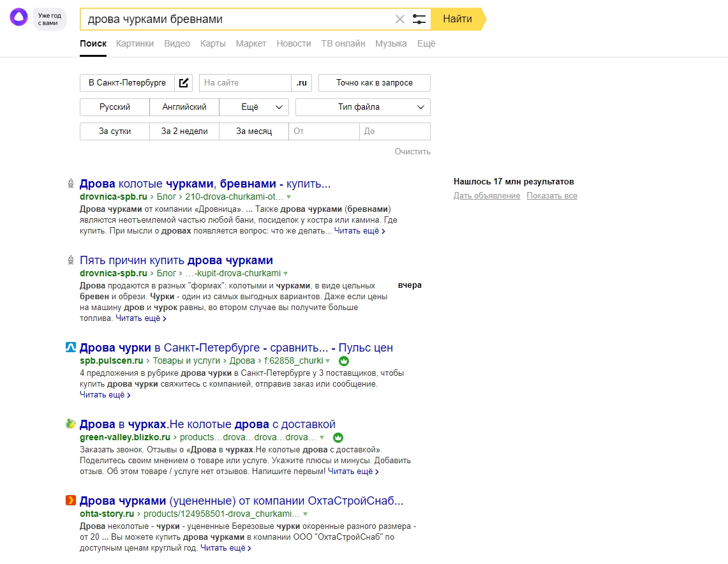Image resolution: width=728 pixels, height=564 pixels.
Task: Switch to Видео tab
Action: point(177,43)
